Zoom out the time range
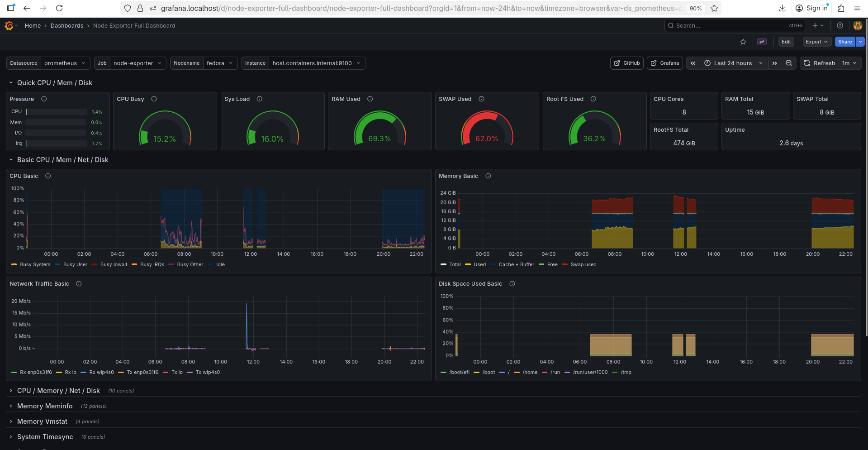This screenshot has width=868, height=450. coord(789,63)
